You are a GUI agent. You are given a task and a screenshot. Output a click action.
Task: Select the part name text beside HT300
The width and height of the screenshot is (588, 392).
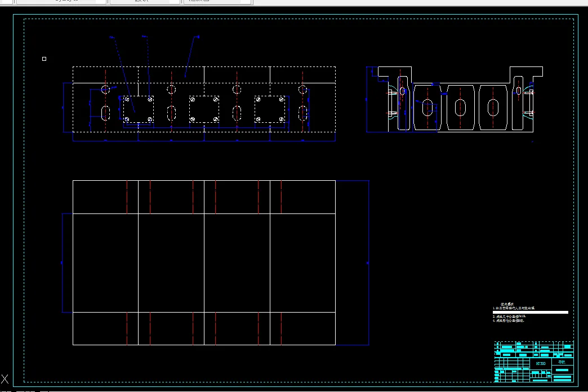[562, 362]
